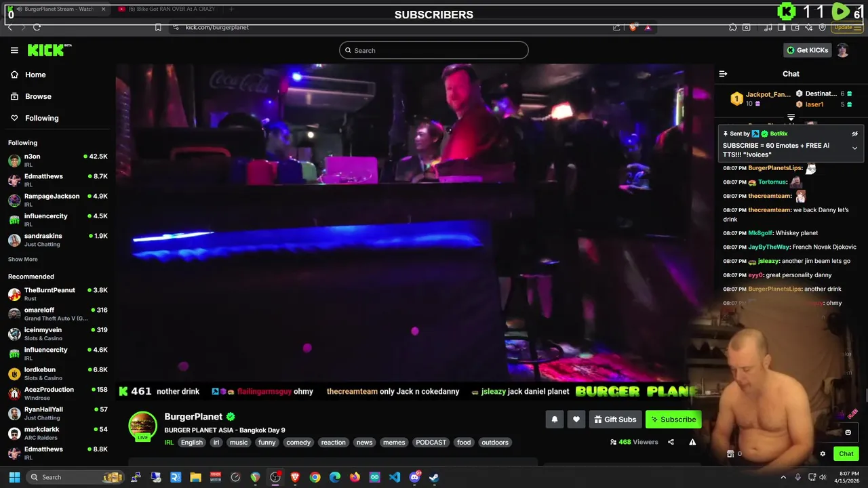Viewport: 868px width, 488px height.
Task: Collapse the chat panel with arrow icon
Action: [x=723, y=74]
